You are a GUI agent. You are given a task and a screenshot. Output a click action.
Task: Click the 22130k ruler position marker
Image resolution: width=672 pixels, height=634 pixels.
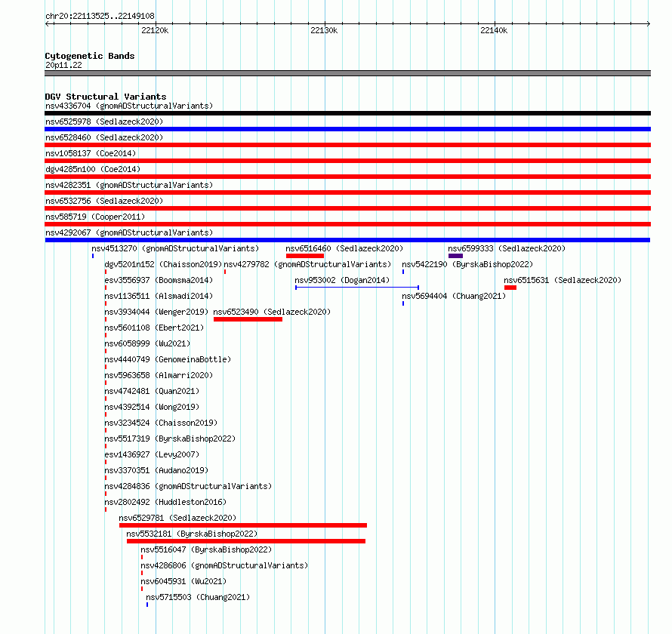[324, 30]
